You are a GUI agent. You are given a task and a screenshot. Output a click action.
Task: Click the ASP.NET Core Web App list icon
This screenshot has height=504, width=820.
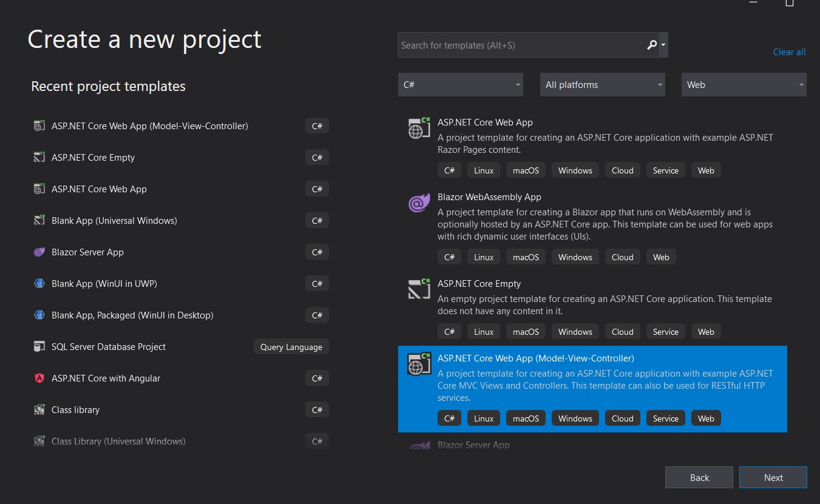tap(419, 128)
